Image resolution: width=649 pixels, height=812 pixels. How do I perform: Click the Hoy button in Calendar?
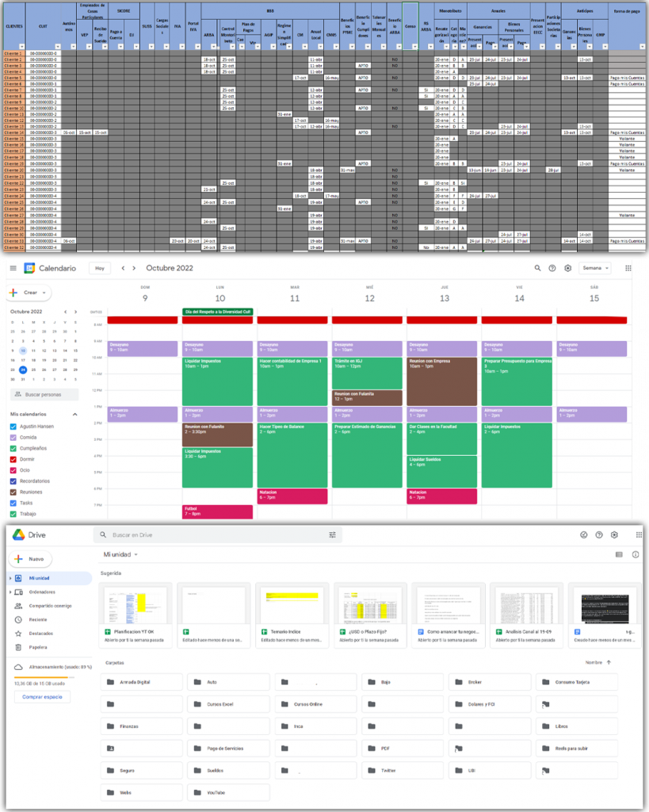point(99,268)
